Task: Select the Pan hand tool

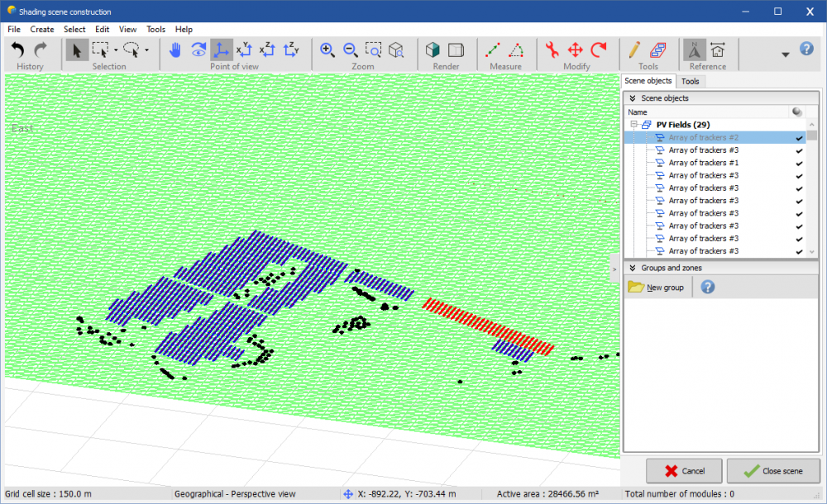Action: pos(174,50)
